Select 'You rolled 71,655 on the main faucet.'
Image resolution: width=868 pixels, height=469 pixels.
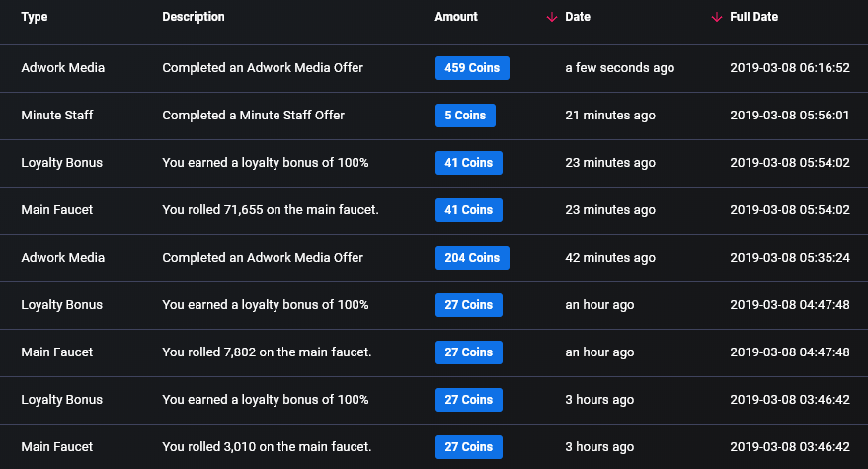[x=271, y=210]
